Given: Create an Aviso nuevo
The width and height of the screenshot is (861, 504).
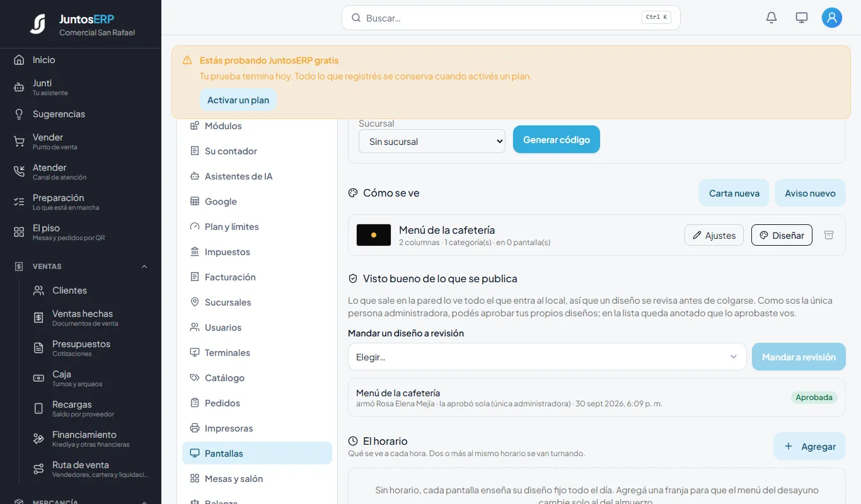Looking at the screenshot, I should pos(810,193).
